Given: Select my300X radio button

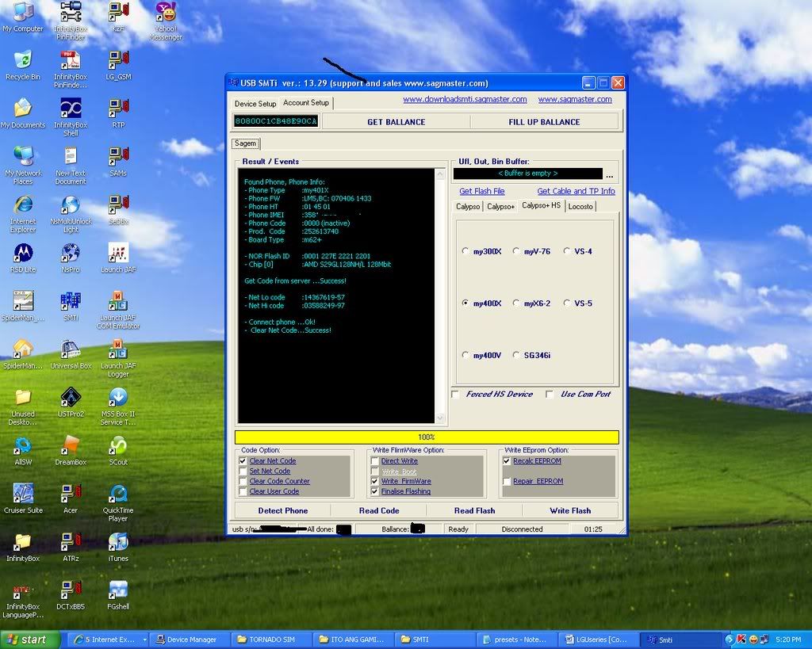Looking at the screenshot, I should coord(465,251).
